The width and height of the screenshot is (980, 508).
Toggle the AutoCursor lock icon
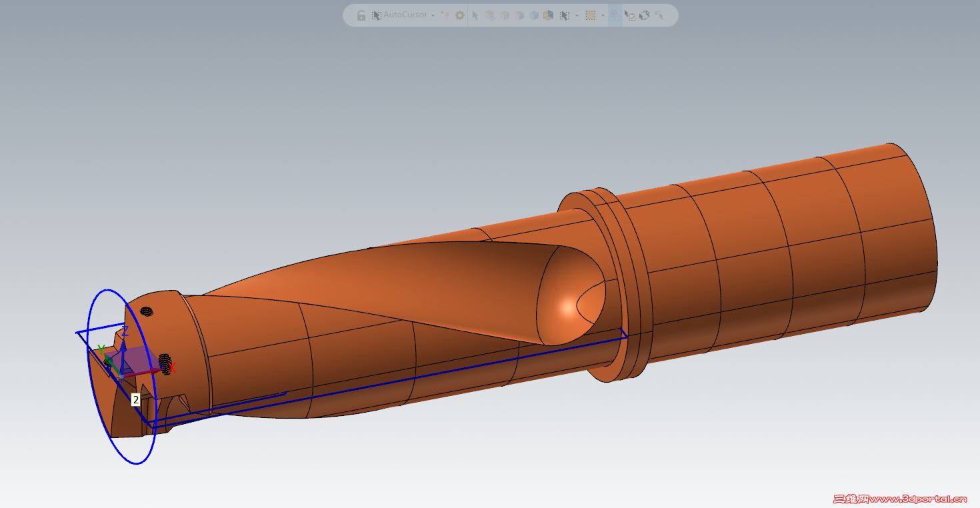coord(361,15)
